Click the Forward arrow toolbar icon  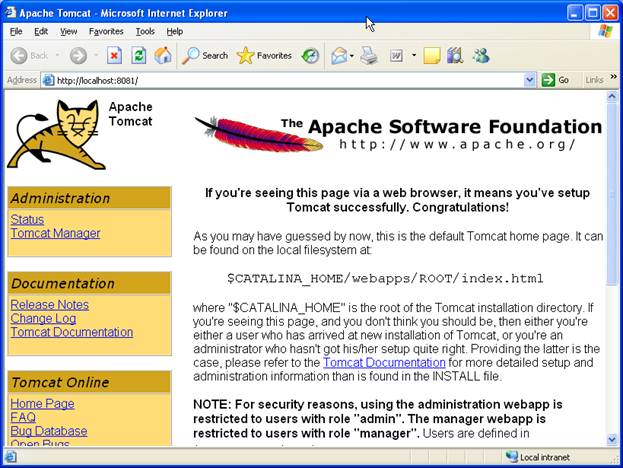coord(78,56)
